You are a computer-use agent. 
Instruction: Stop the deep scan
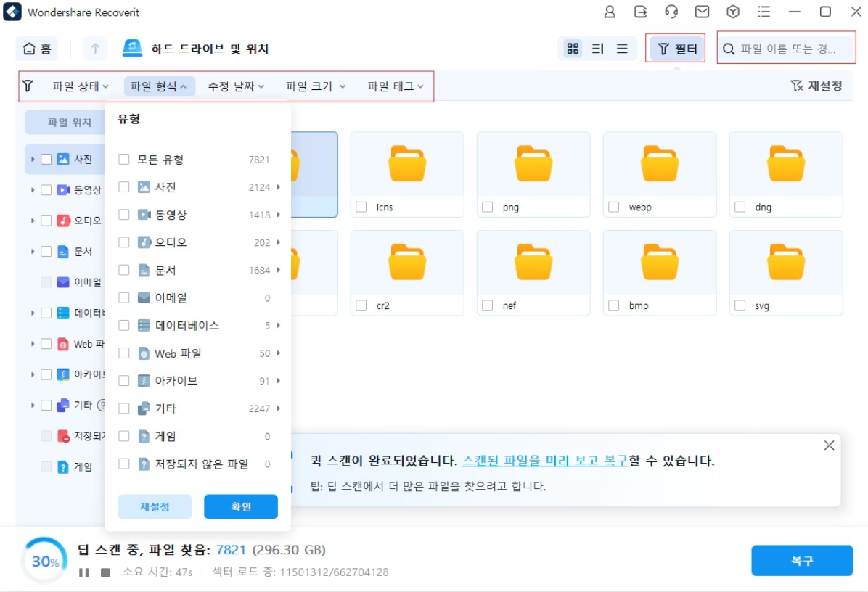click(x=105, y=572)
